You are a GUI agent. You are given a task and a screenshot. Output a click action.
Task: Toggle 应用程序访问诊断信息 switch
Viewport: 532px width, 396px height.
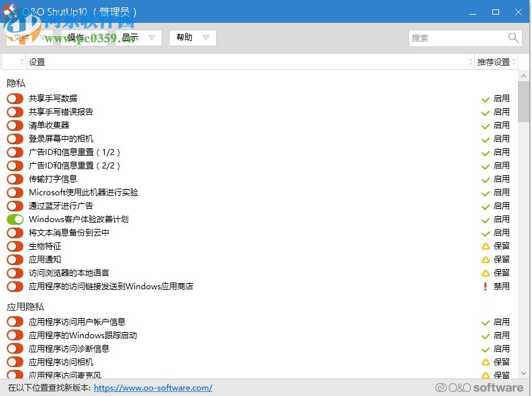click(15, 349)
